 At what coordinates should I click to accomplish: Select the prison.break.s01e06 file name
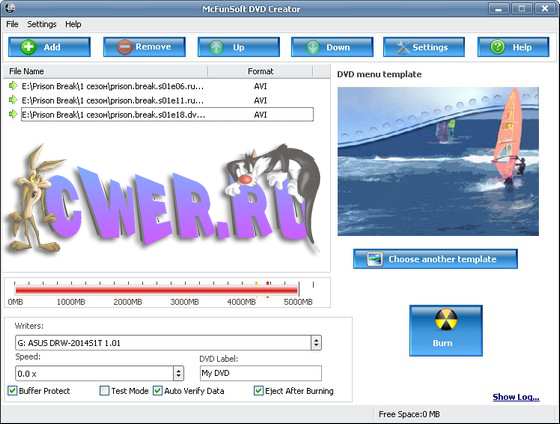click(113, 86)
